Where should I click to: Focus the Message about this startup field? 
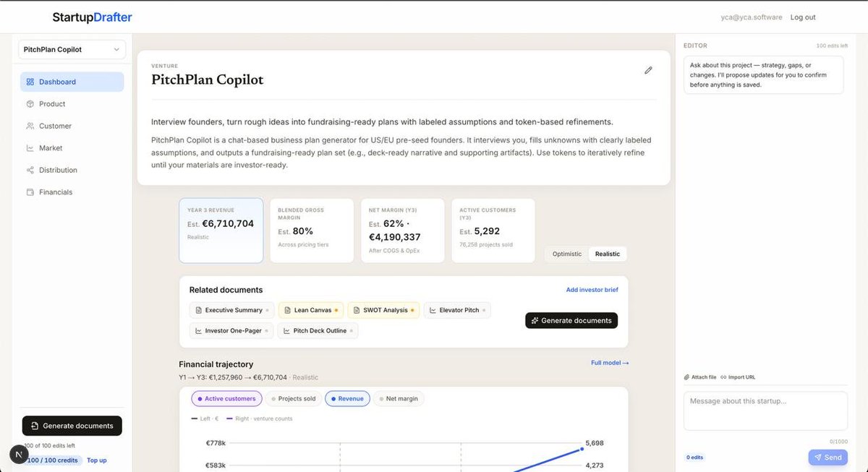[x=765, y=411]
